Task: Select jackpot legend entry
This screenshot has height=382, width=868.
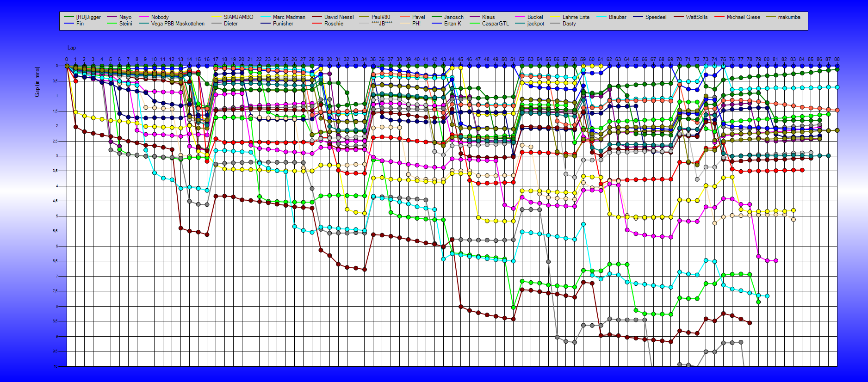Action: (530, 24)
